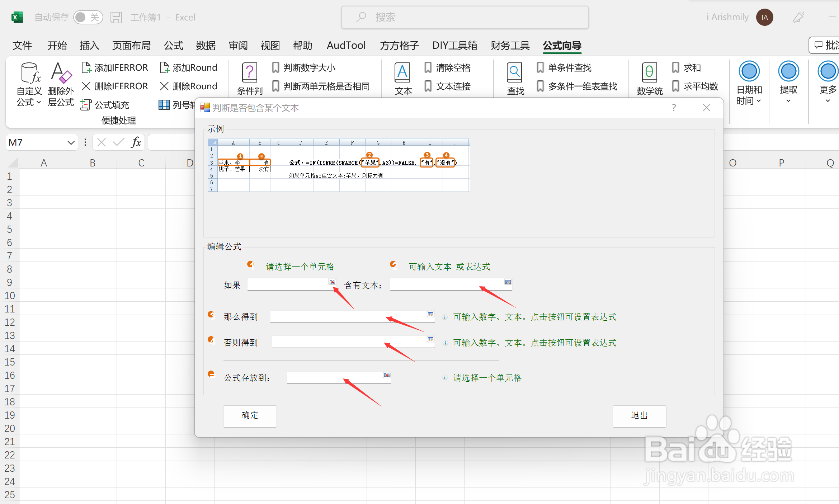
Task: Click the math statistics icon
Action: [x=649, y=72]
